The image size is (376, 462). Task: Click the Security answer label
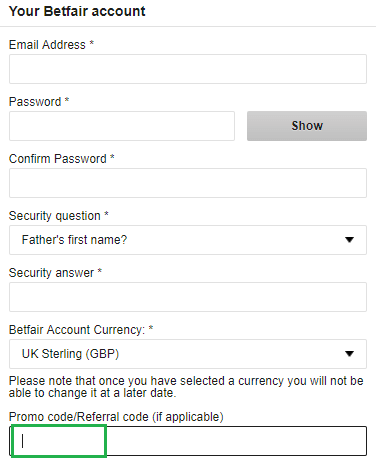click(x=51, y=273)
